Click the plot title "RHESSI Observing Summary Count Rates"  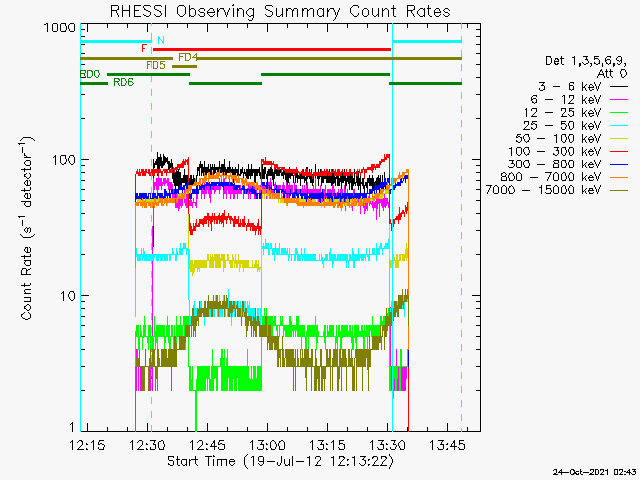coord(280,11)
